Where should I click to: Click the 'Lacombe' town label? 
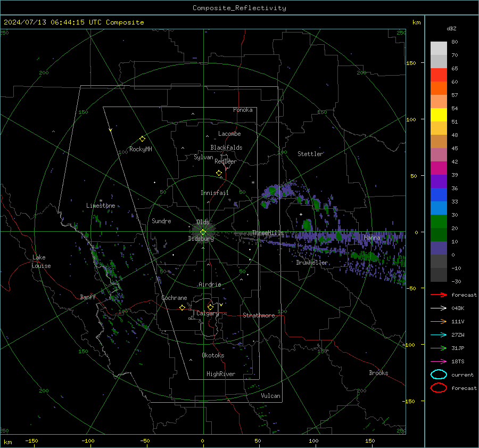click(x=229, y=134)
